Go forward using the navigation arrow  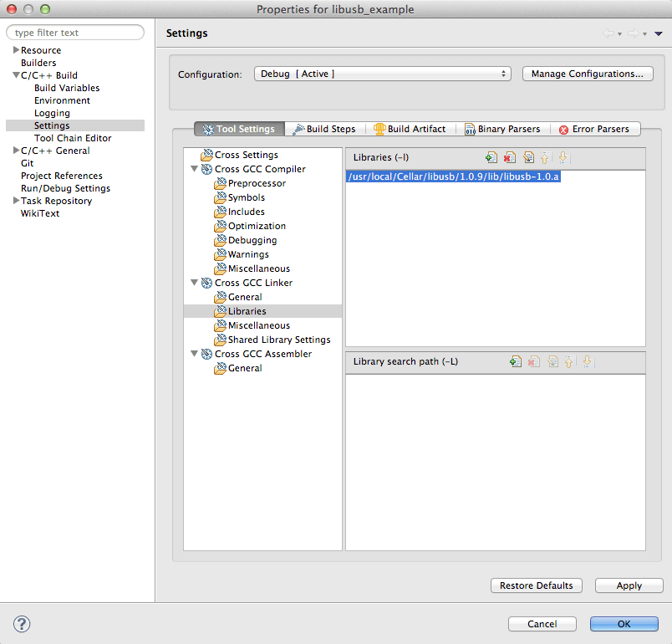634,33
